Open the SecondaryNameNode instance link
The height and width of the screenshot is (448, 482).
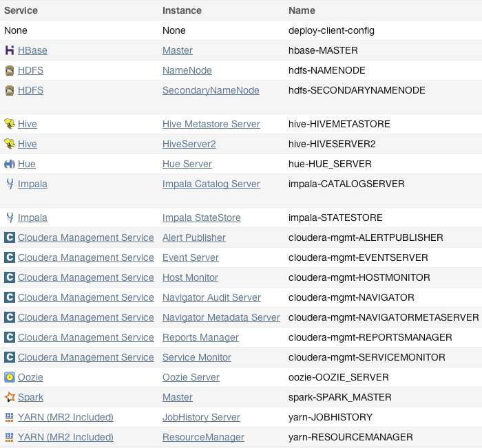211,90
